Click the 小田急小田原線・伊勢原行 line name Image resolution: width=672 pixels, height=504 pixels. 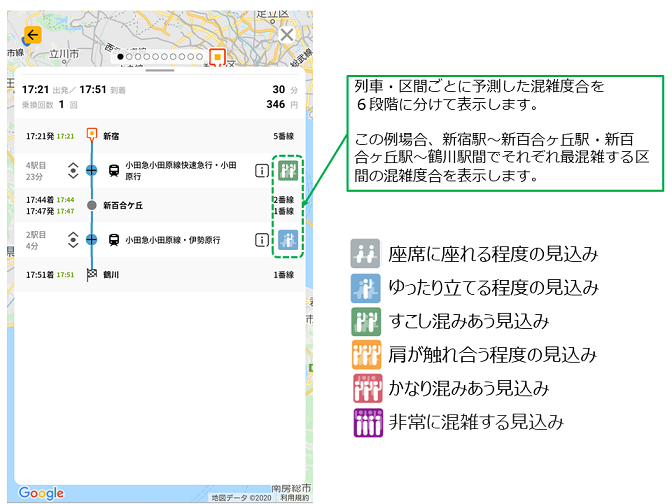(173, 240)
